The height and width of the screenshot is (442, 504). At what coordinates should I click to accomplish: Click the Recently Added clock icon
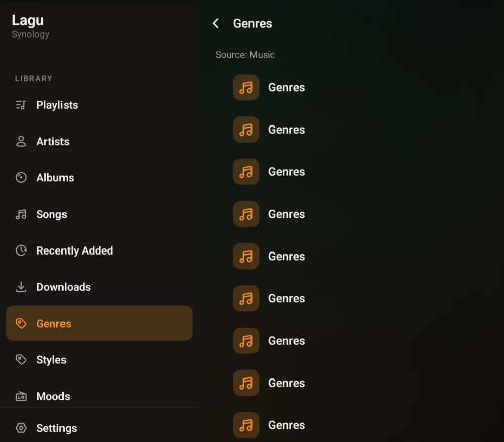21,250
